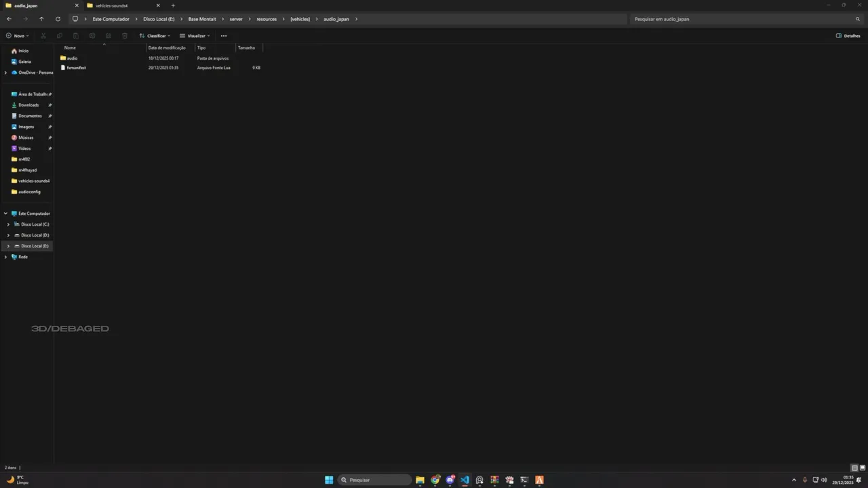Viewport: 868px width, 488px height.
Task: Open the Novo dropdown menu
Action: coord(18,36)
